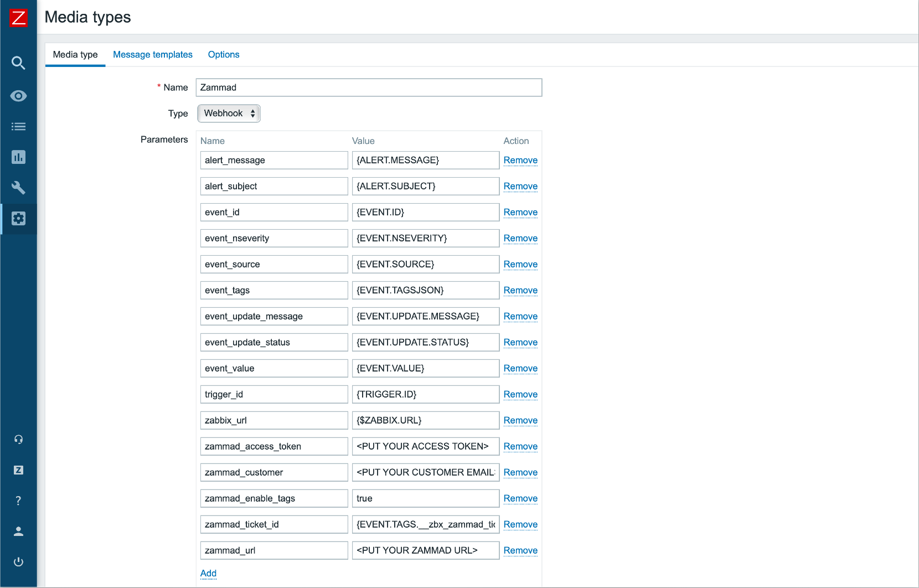Open Reports bar chart icon
919x588 pixels.
tap(18, 157)
